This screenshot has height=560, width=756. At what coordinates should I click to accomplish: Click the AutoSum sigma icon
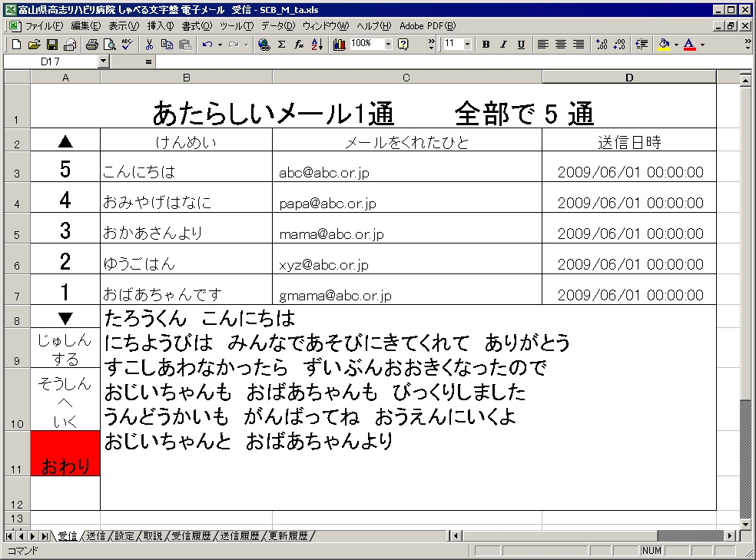point(281,45)
